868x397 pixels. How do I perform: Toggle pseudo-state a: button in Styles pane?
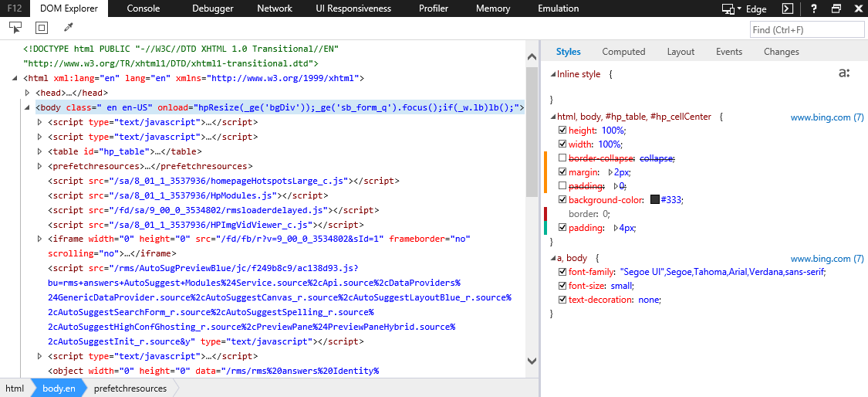point(844,73)
